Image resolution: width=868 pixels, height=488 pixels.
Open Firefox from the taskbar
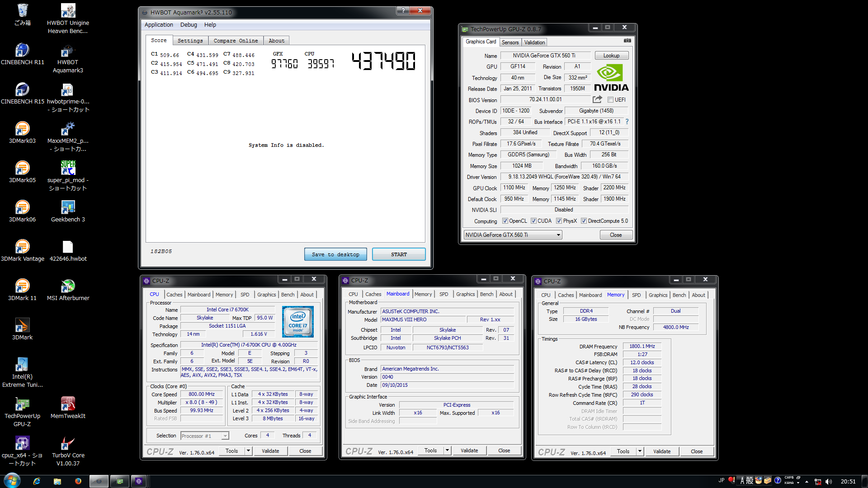[x=78, y=481]
